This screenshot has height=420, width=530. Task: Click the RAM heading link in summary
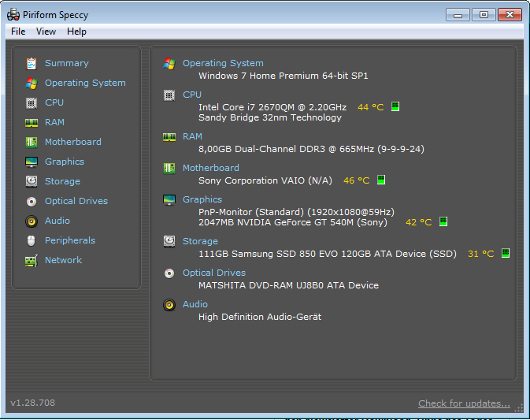tap(192, 136)
